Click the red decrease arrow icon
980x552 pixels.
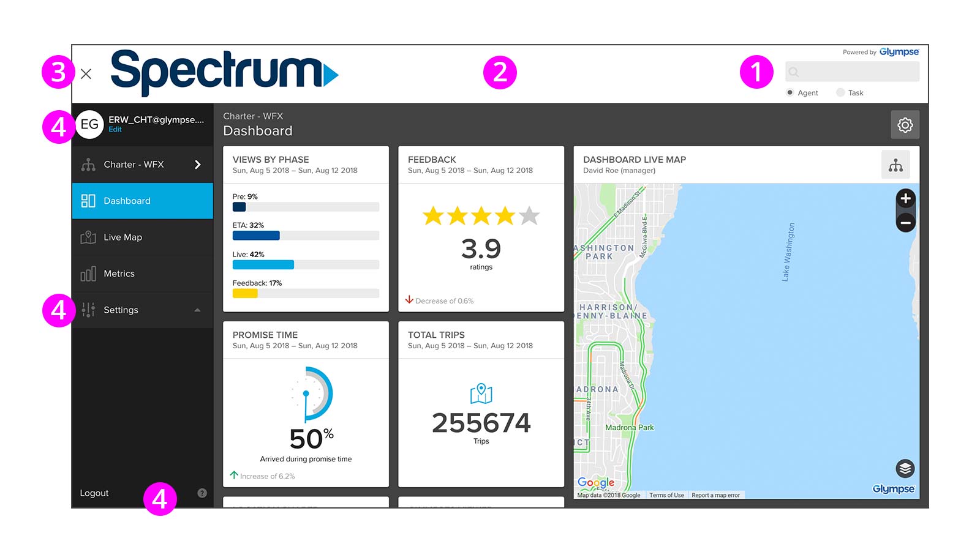pyautogui.click(x=409, y=300)
